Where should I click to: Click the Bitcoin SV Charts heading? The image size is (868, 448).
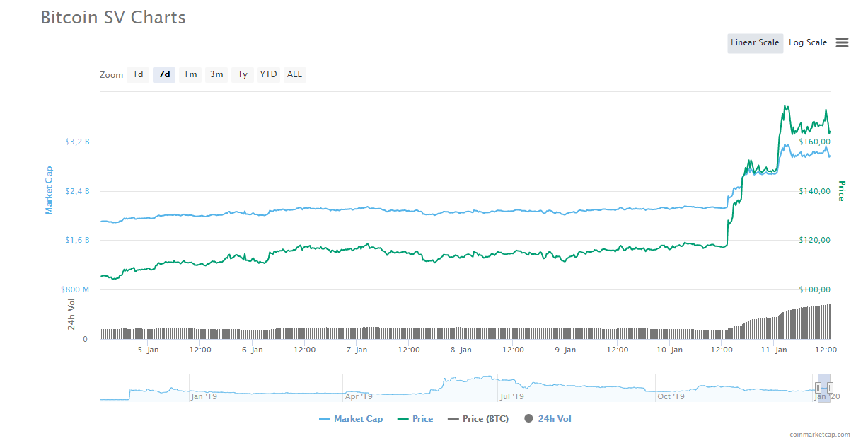coord(113,18)
